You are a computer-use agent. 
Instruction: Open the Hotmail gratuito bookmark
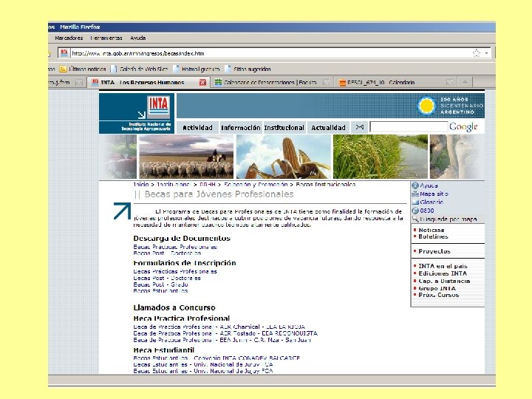click(x=196, y=69)
